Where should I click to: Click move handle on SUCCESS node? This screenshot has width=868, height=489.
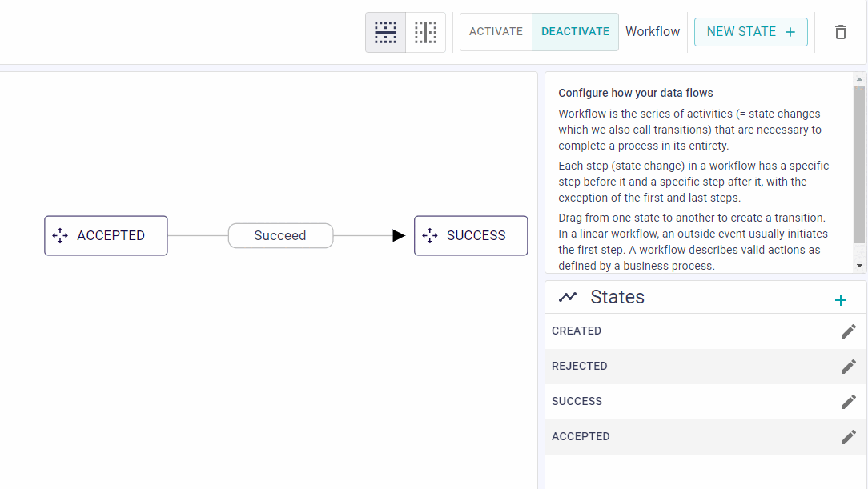pos(429,235)
